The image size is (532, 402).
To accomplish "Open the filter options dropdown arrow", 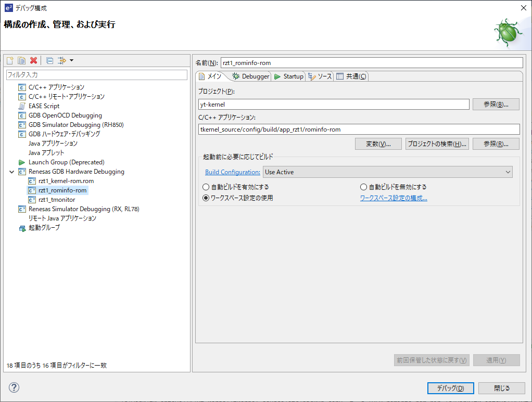I will click(x=72, y=61).
